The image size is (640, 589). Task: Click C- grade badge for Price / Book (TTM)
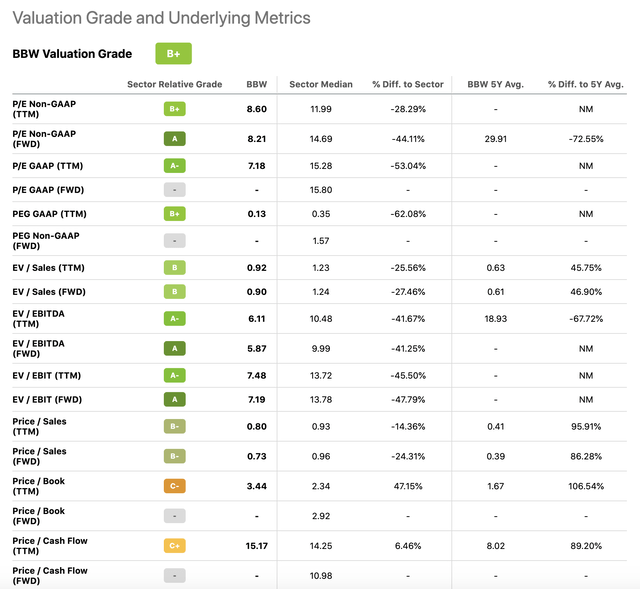pyautogui.click(x=175, y=486)
